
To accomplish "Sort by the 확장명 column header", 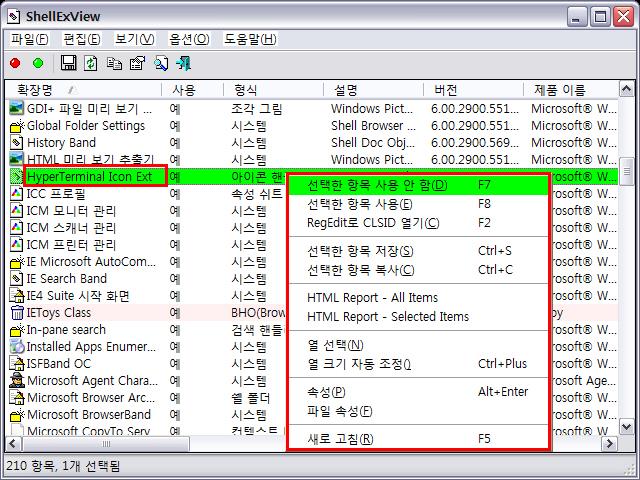I will pos(84,90).
